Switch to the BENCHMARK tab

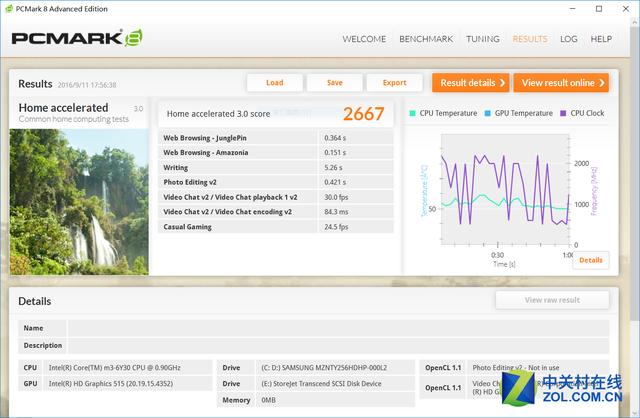[426, 39]
